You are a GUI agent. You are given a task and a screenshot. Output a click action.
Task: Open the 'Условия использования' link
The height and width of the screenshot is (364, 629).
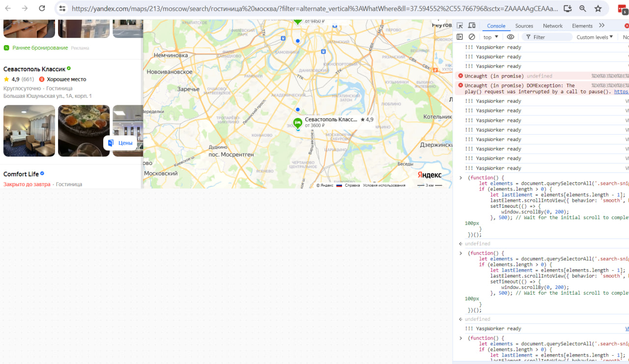pyautogui.click(x=385, y=185)
